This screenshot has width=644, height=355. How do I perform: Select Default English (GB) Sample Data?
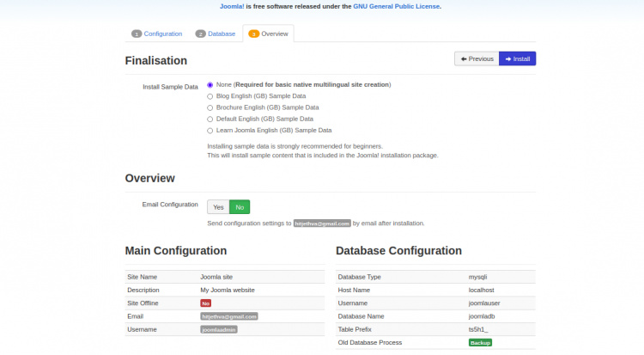pos(210,119)
